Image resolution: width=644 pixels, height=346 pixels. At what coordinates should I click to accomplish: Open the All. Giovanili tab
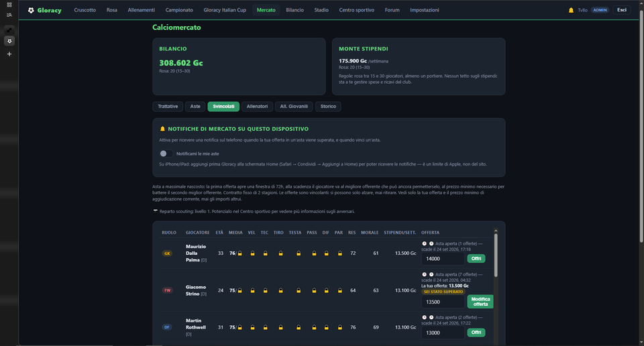294,107
